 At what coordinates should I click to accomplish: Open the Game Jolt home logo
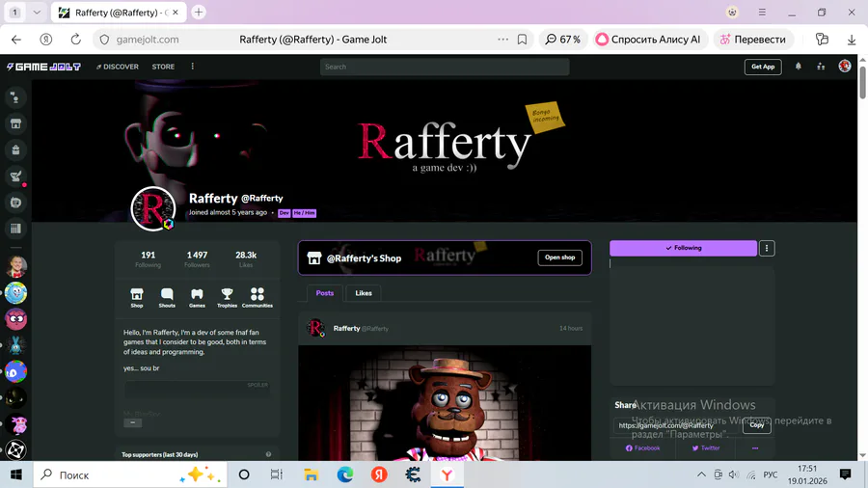pyautogui.click(x=43, y=67)
